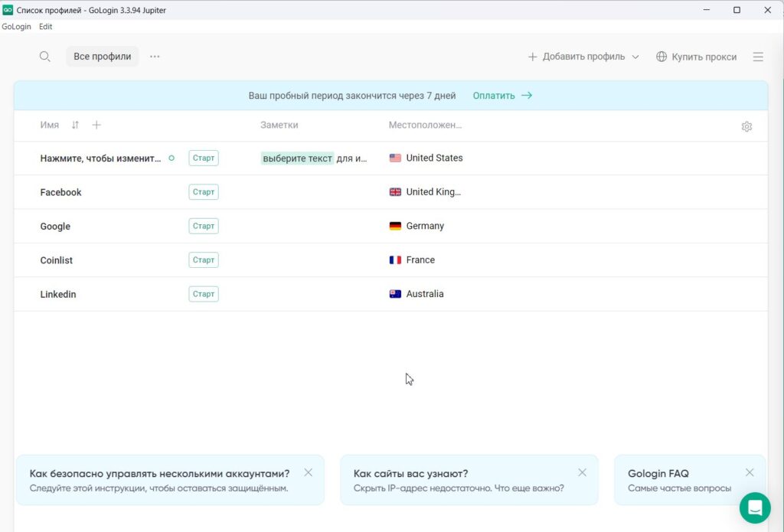Start the first Нажмите profile
This screenshot has height=532, width=784.
[204, 158]
